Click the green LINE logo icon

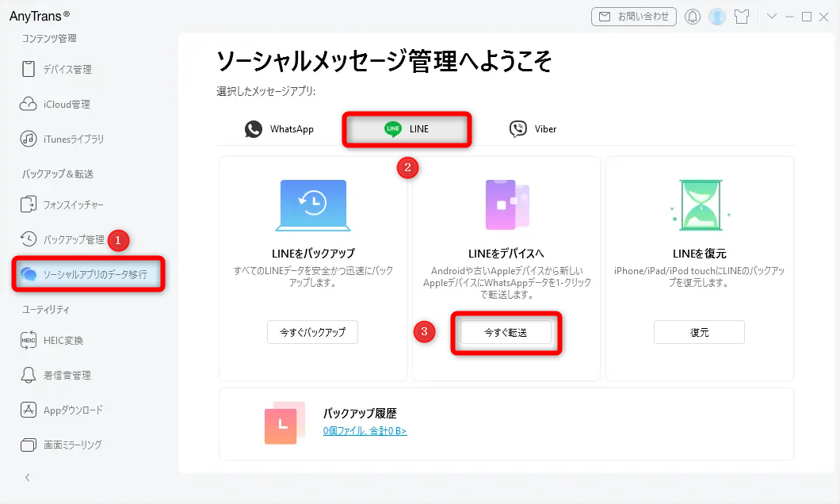point(393,128)
